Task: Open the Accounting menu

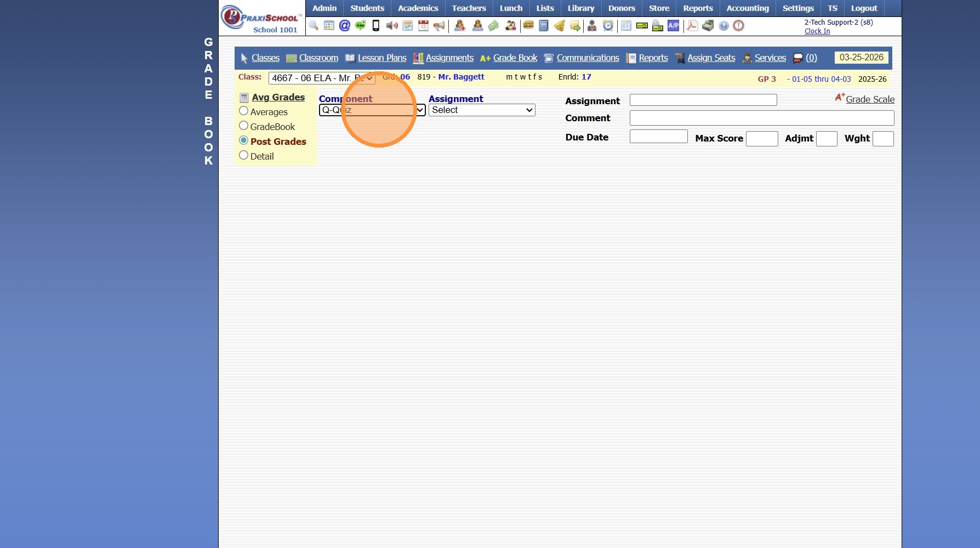Action: coord(748,8)
